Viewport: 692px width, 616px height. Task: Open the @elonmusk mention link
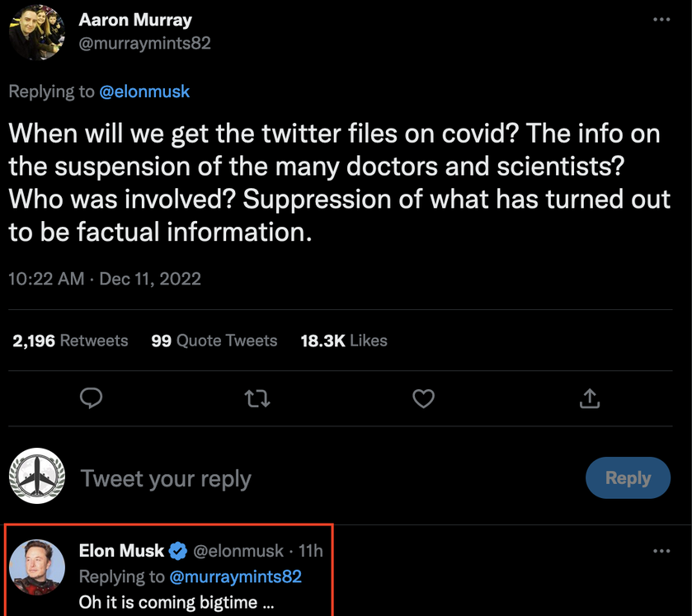(144, 92)
